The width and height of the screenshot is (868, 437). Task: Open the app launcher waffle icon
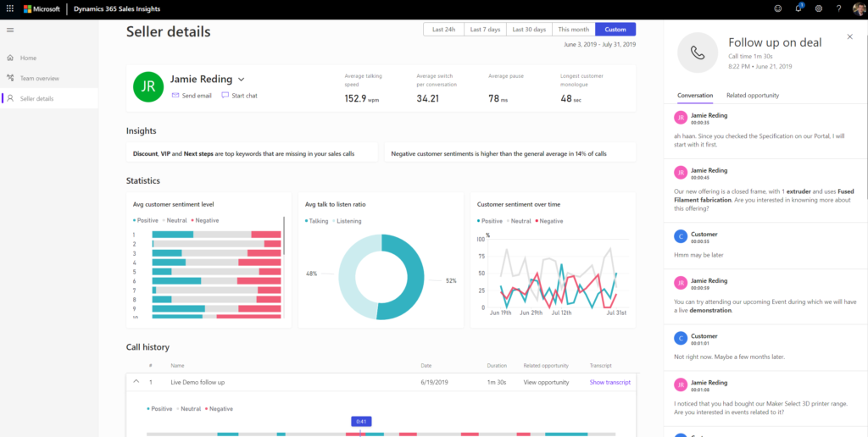coord(9,8)
